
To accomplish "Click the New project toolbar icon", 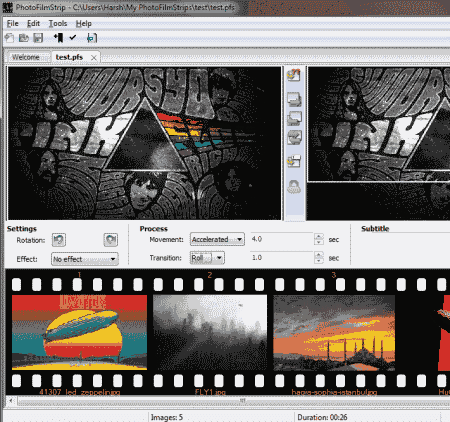I will [9, 38].
